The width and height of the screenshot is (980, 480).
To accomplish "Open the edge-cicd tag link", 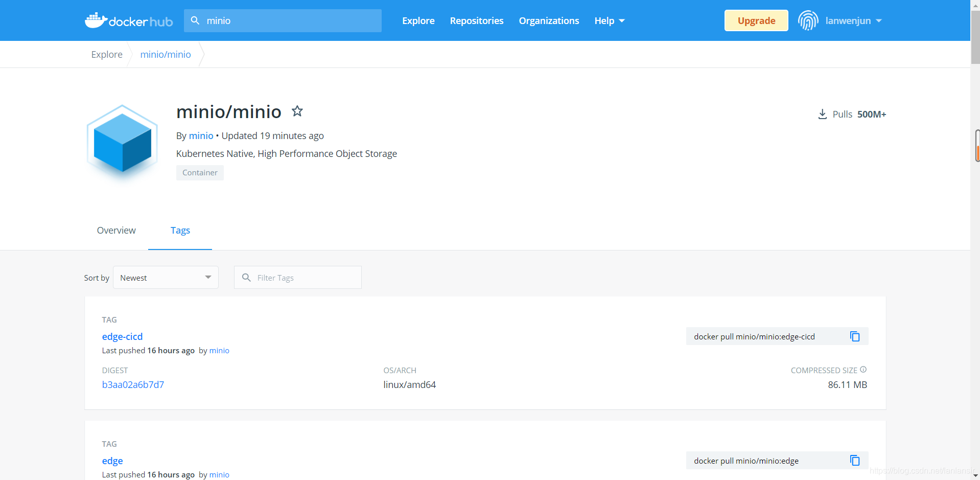I will 122,336.
